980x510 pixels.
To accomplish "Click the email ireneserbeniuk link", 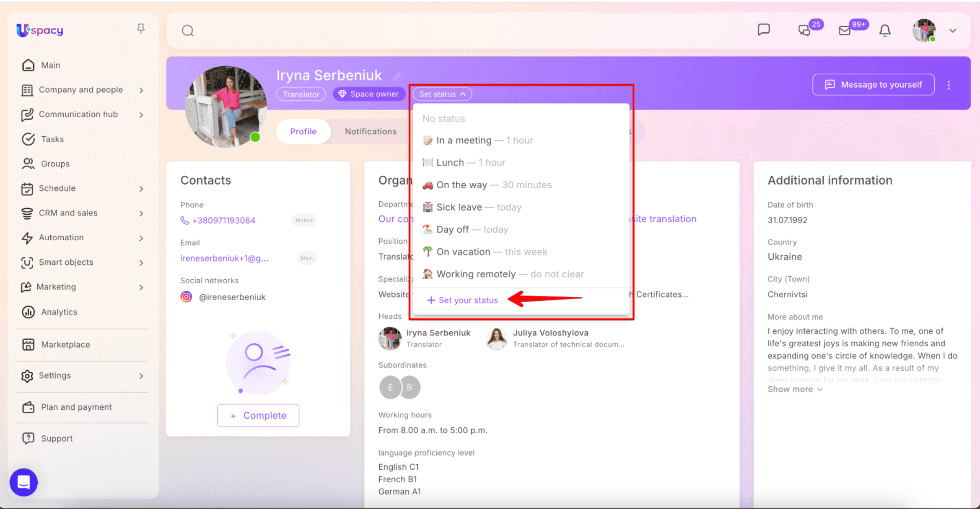I will click(x=224, y=258).
